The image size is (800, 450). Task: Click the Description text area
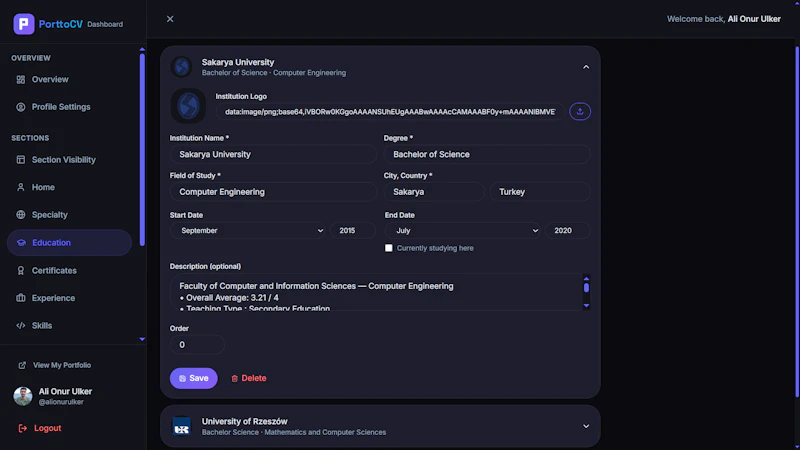click(x=376, y=293)
